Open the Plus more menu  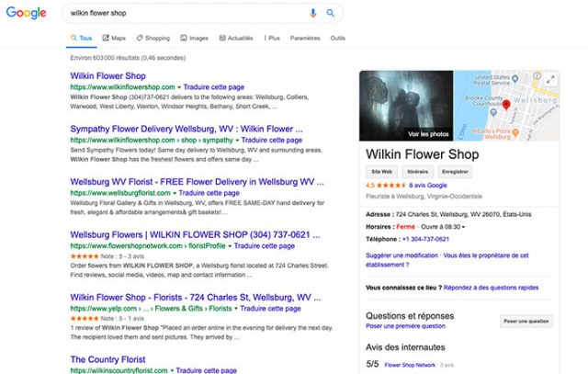pos(272,38)
